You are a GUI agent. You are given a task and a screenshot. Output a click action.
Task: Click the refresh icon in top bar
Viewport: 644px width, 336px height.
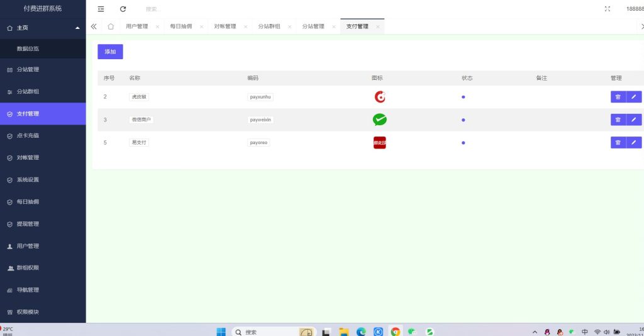123,9
